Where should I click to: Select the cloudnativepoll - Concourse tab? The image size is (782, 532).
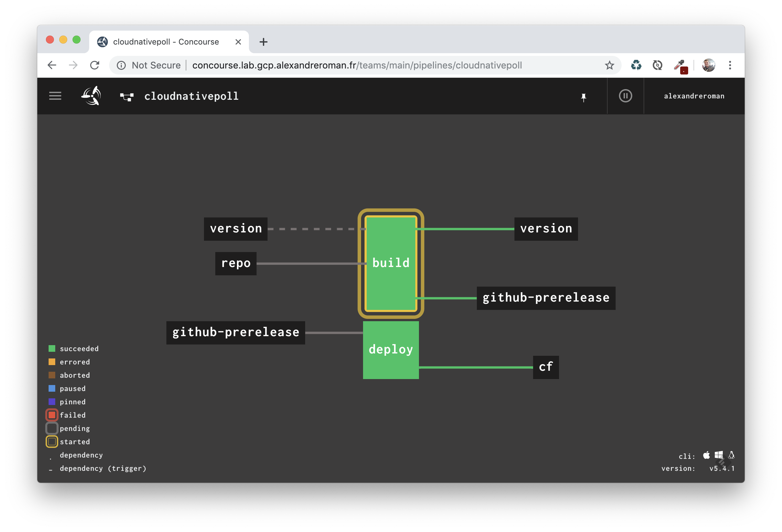166,42
